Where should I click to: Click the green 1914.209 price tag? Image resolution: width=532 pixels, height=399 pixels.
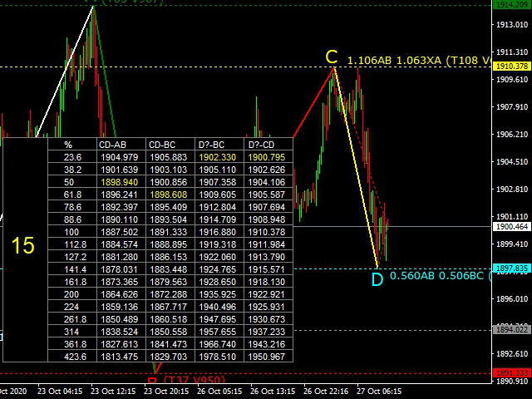coord(512,4)
